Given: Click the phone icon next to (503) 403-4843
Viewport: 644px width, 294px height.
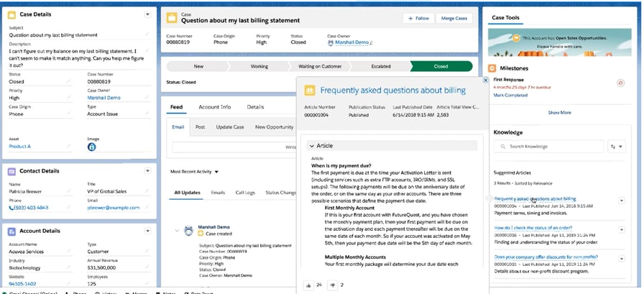Looking at the screenshot, I should (x=11, y=208).
